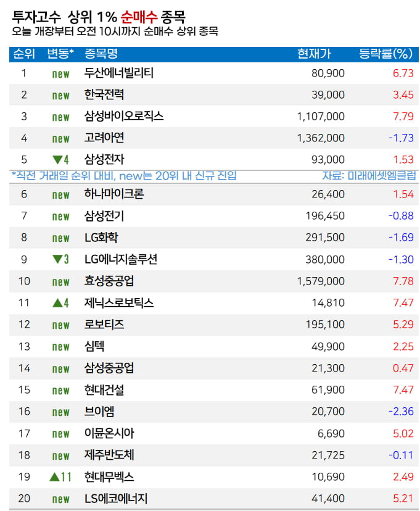Click the -2.36 change rate for 브이엠

click(x=401, y=412)
